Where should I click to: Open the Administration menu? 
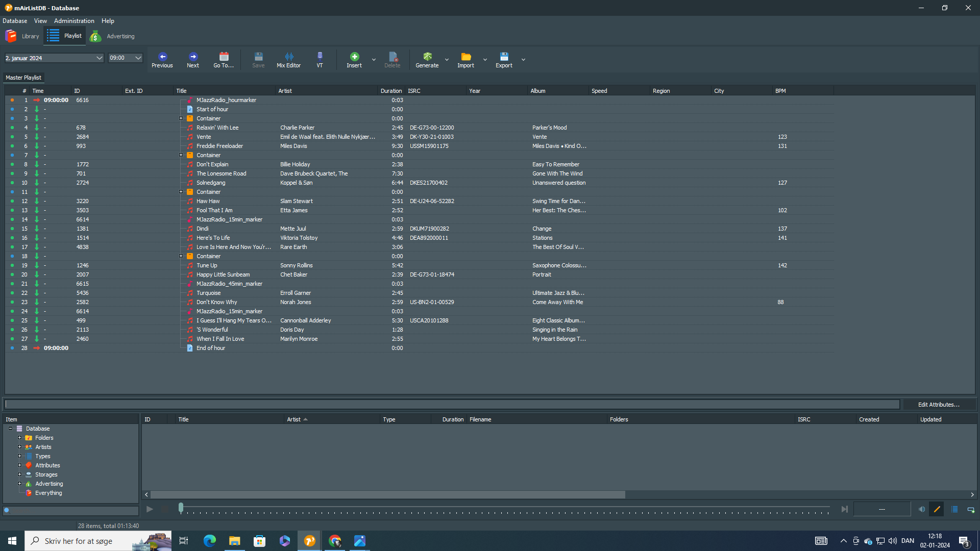(x=74, y=21)
